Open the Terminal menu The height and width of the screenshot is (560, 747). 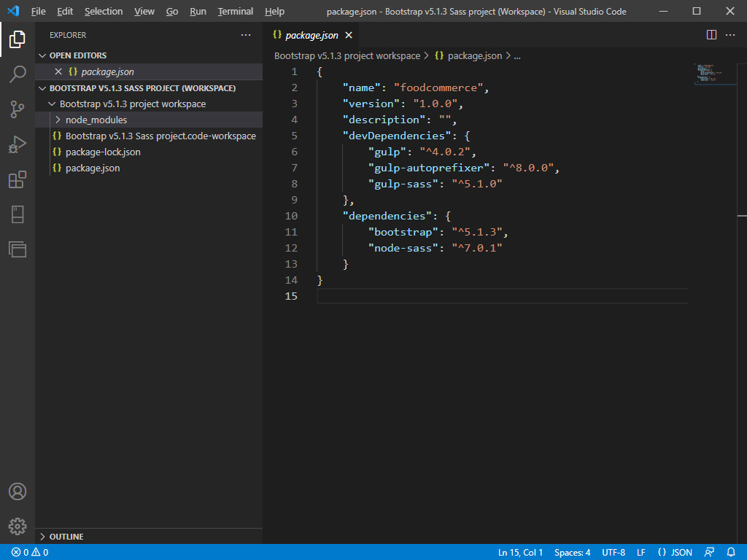tap(236, 12)
